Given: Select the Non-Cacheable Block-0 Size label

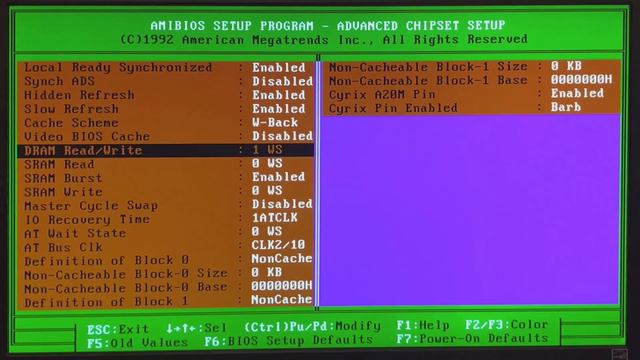Looking at the screenshot, I should click(x=126, y=274).
